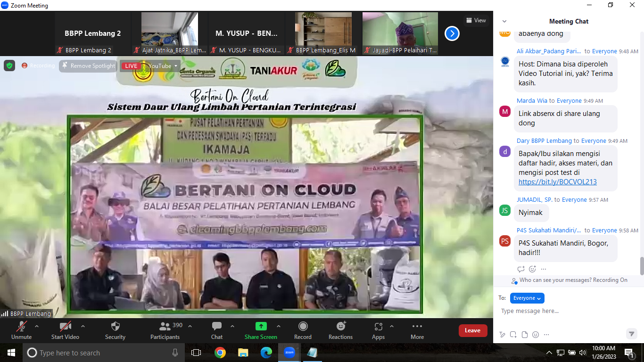Open the View layout menu
Screen dimensions: 644x362
[476, 20]
